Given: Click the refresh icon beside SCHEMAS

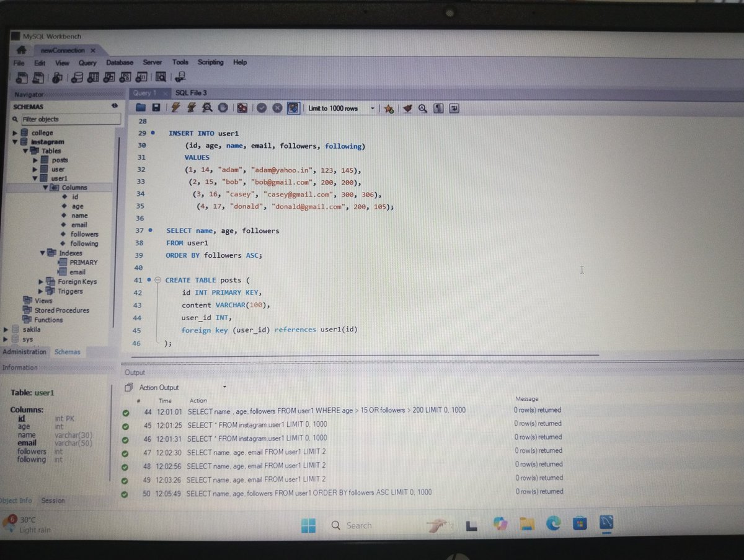Looking at the screenshot, I should point(114,106).
